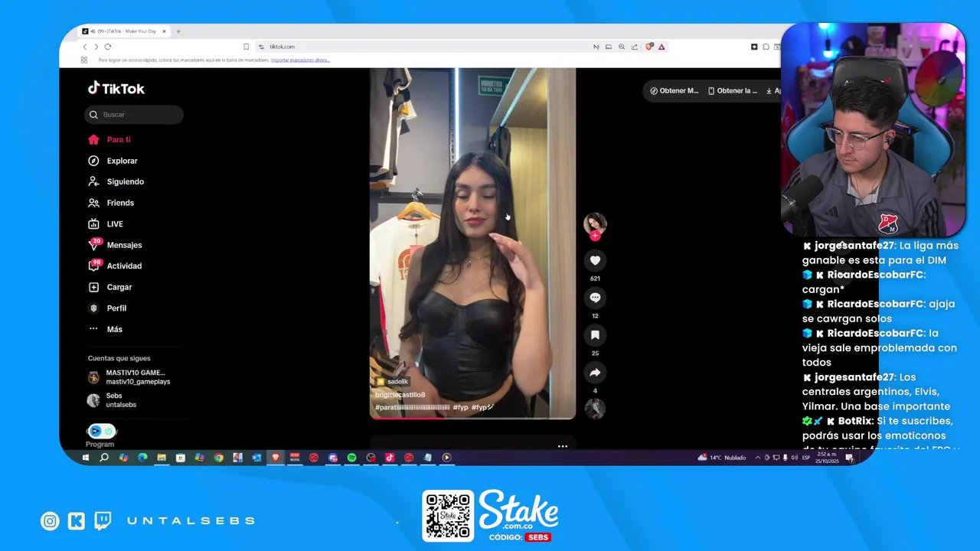980x551 pixels.
Task: Click the #fyp hashtag in caption
Action: pyautogui.click(x=460, y=408)
